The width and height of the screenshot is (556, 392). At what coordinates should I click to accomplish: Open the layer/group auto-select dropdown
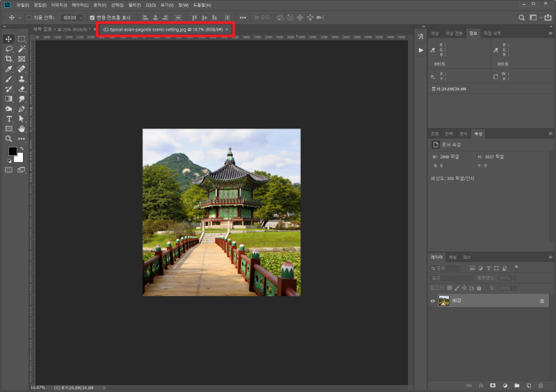[x=72, y=18]
